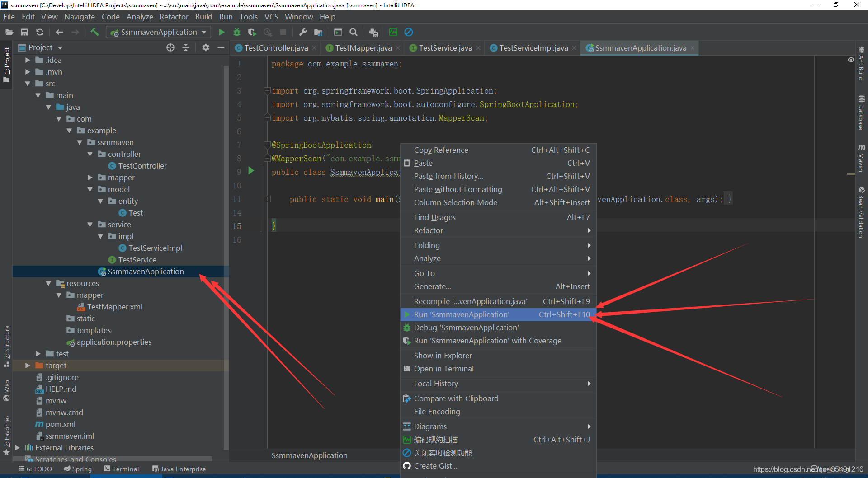This screenshot has width=868, height=478.
Task: Select application.properties file
Action: pyautogui.click(x=114, y=342)
